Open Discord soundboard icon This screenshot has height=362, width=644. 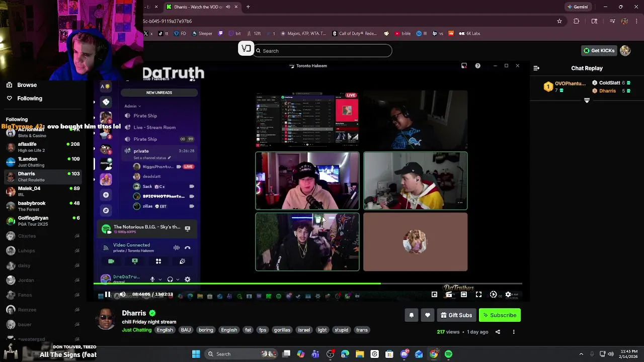182,261
